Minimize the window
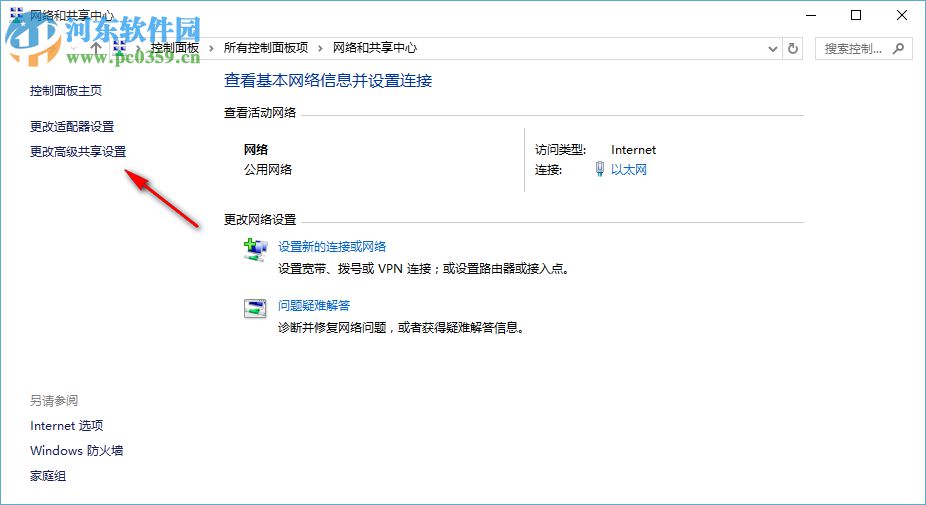Screen dimensions: 926x505 811,15
